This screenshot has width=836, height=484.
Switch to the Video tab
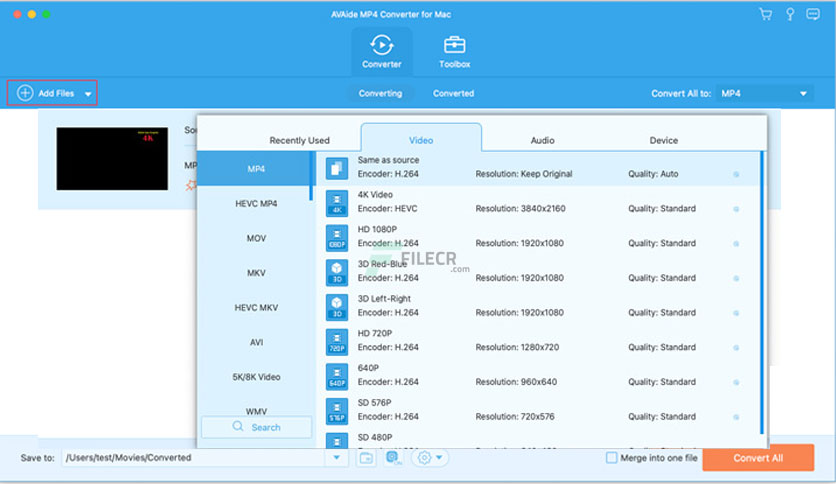[421, 140]
